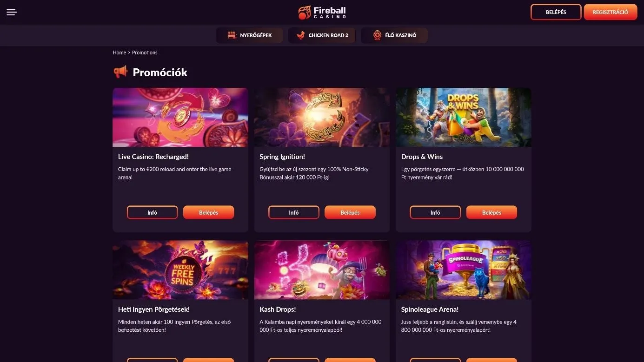
Task: Open the Weekly Free Spins promo image
Action: [x=180, y=270]
